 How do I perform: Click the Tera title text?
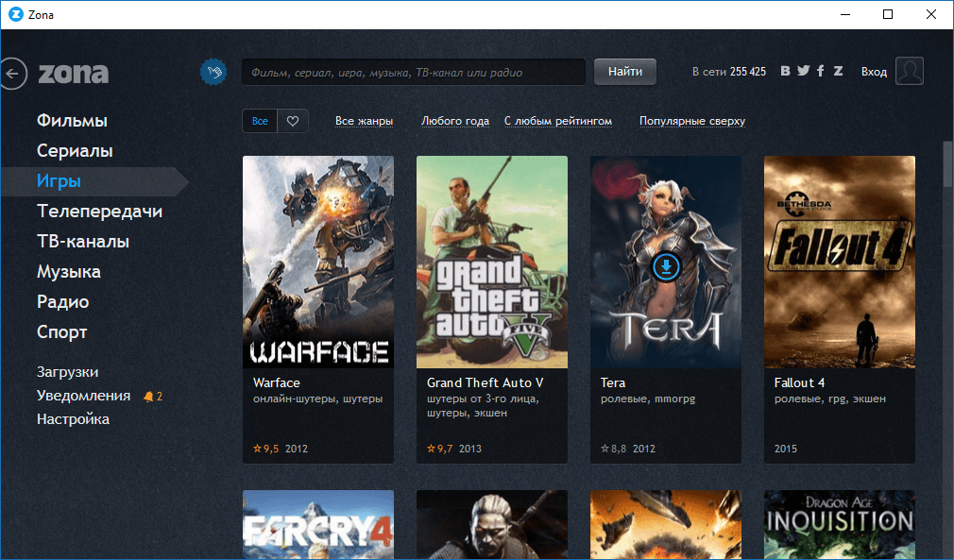pyautogui.click(x=613, y=383)
